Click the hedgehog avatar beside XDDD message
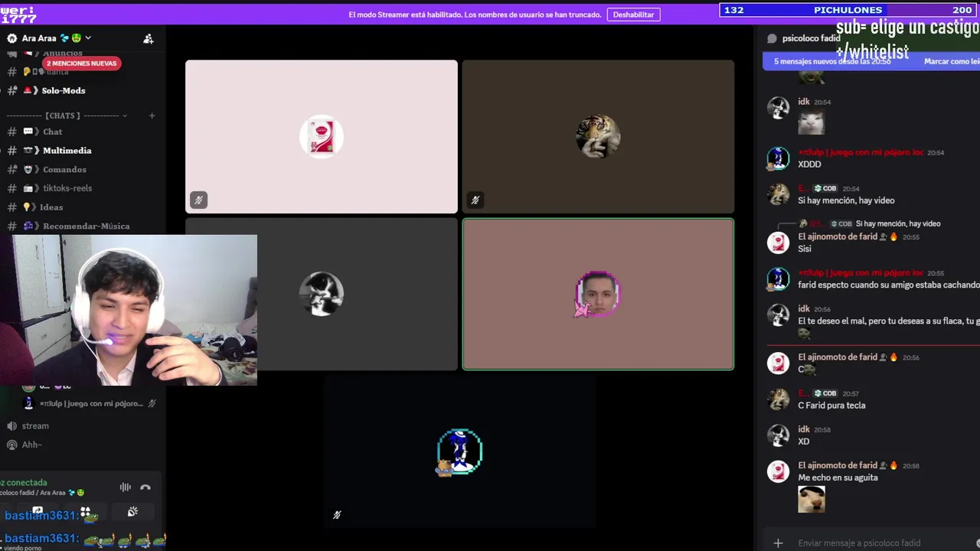This screenshot has height=551, width=980. 779,158
